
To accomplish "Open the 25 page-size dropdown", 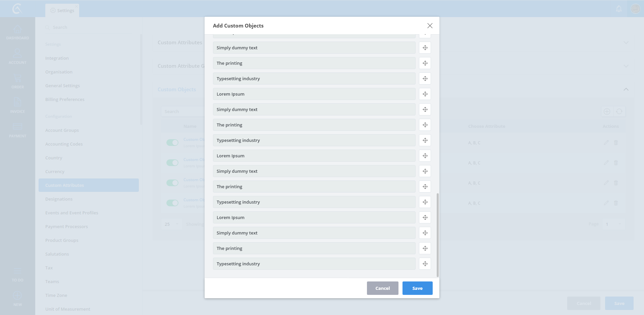I will [x=172, y=224].
